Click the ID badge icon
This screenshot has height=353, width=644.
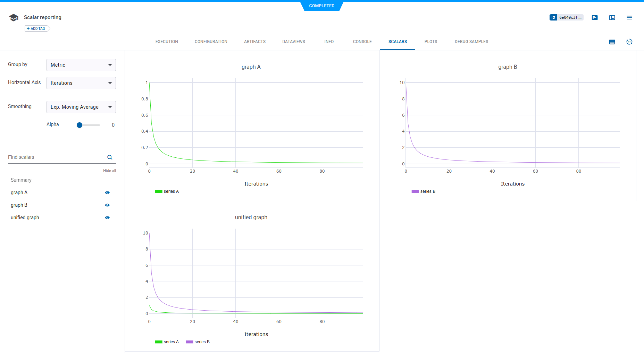click(x=553, y=17)
